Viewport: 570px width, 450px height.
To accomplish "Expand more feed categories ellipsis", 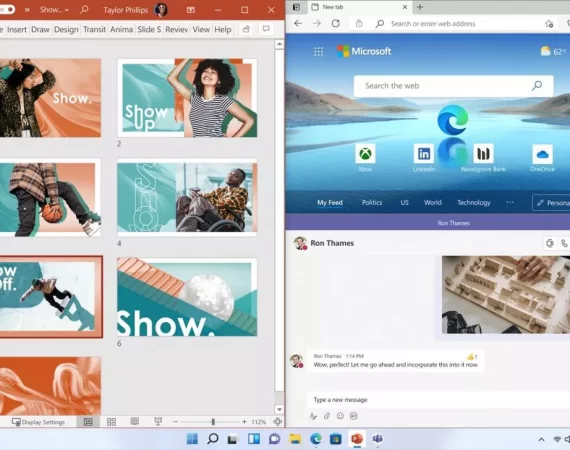I will pos(510,202).
